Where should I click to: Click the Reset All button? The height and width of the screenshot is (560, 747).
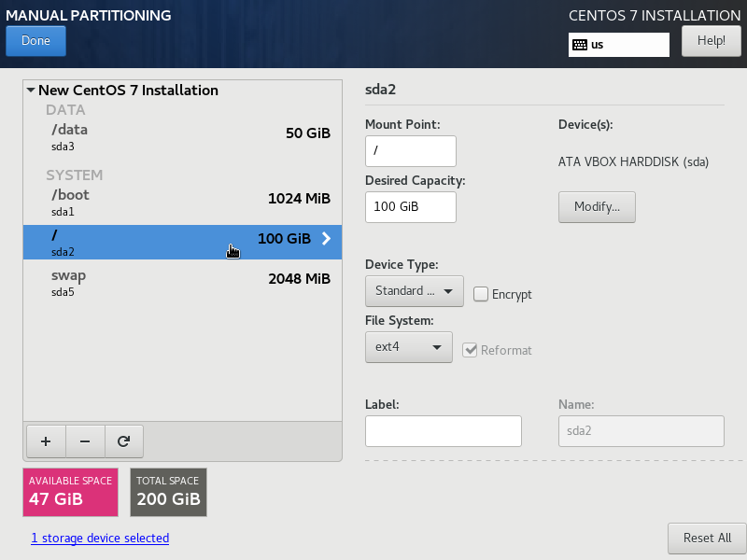pos(706,539)
